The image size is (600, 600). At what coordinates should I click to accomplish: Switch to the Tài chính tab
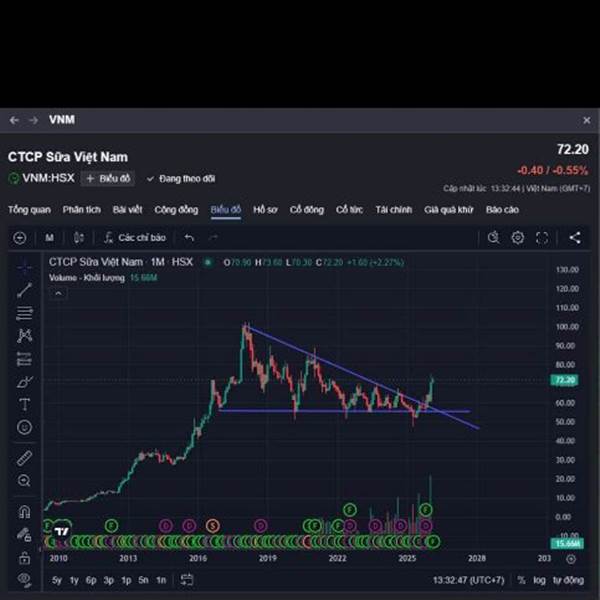[x=393, y=210]
